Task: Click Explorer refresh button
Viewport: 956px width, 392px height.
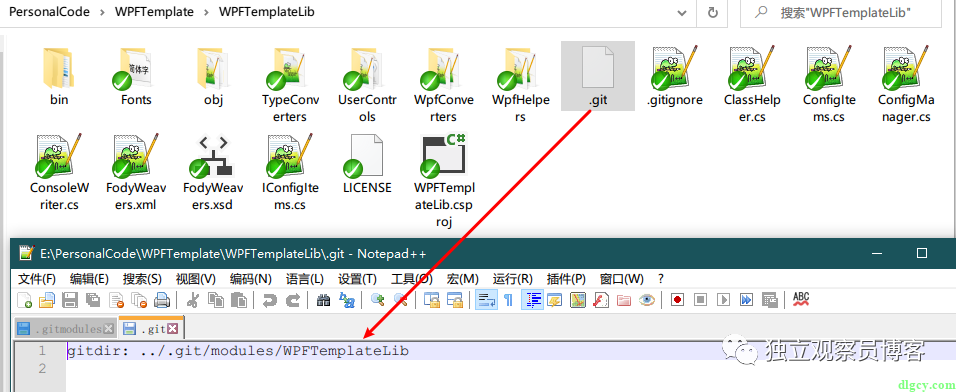Action: coord(712,12)
